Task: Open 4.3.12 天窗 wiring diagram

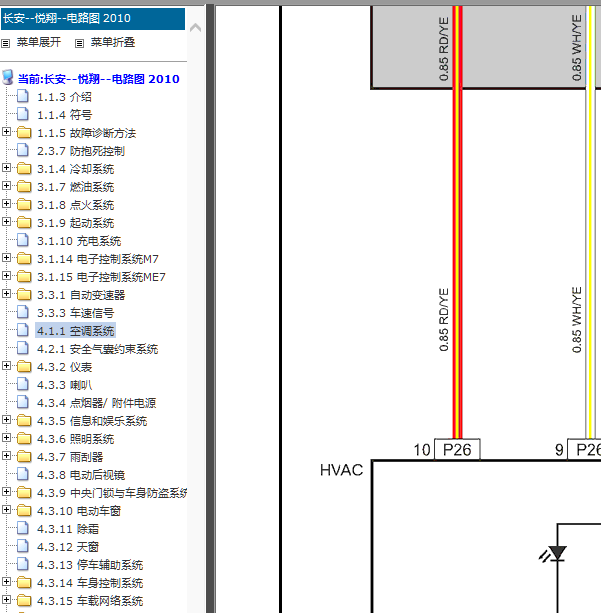Action: 68,547
